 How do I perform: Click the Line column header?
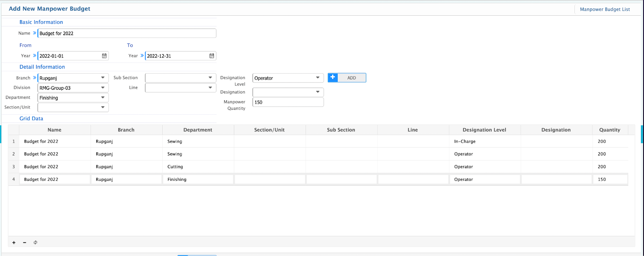(413, 130)
